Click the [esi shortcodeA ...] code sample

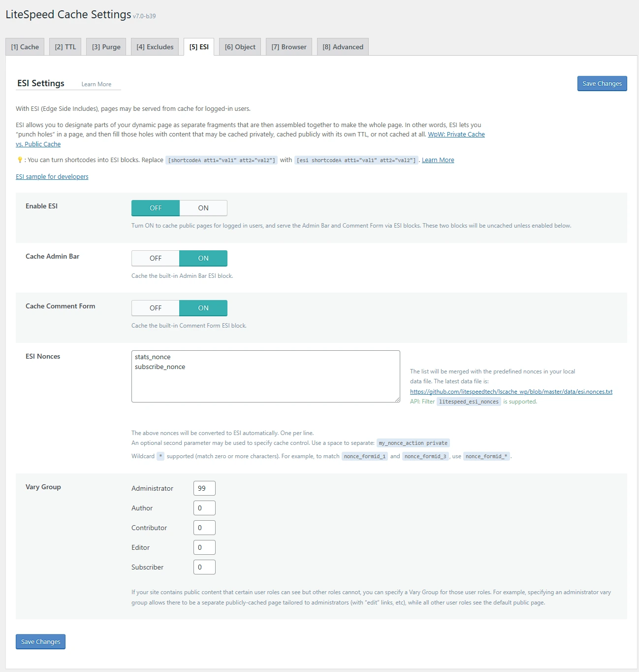pos(356,161)
